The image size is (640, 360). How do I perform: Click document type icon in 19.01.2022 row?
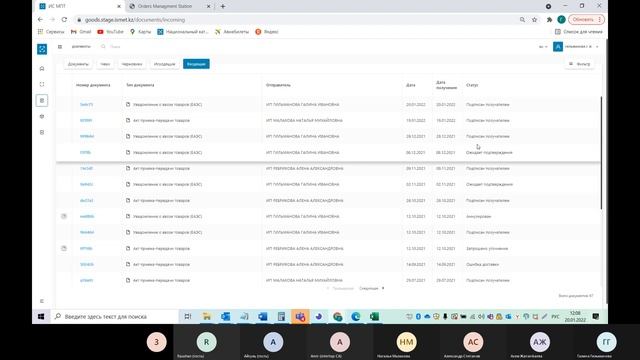[x=128, y=120]
